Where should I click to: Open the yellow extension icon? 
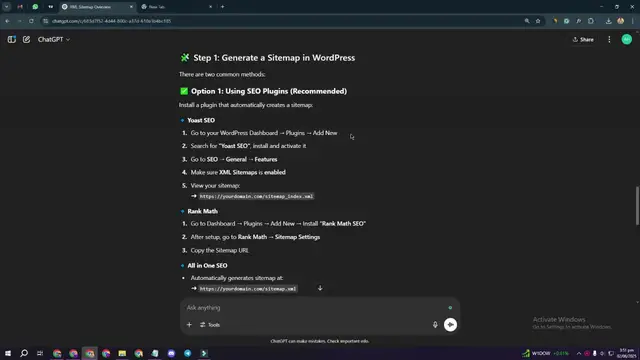point(555,21)
